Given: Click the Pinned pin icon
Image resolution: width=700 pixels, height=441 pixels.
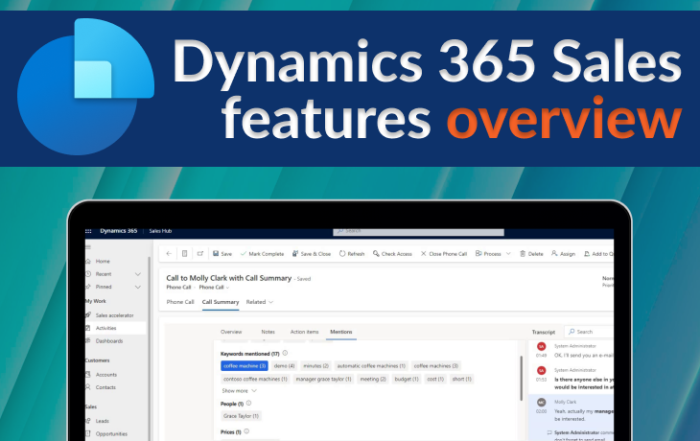Looking at the screenshot, I should pyautogui.click(x=88, y=287).
